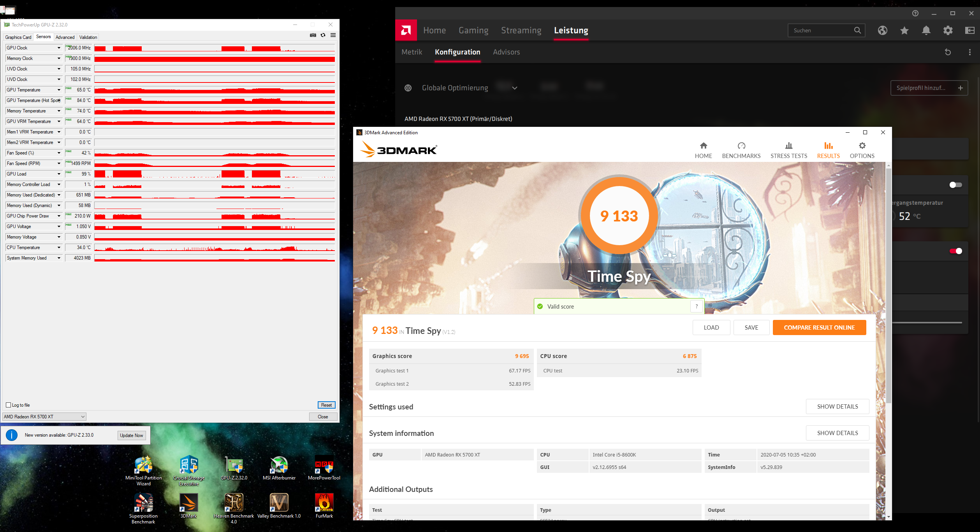Open the Radeon Gaming tab

click(473, 30)
